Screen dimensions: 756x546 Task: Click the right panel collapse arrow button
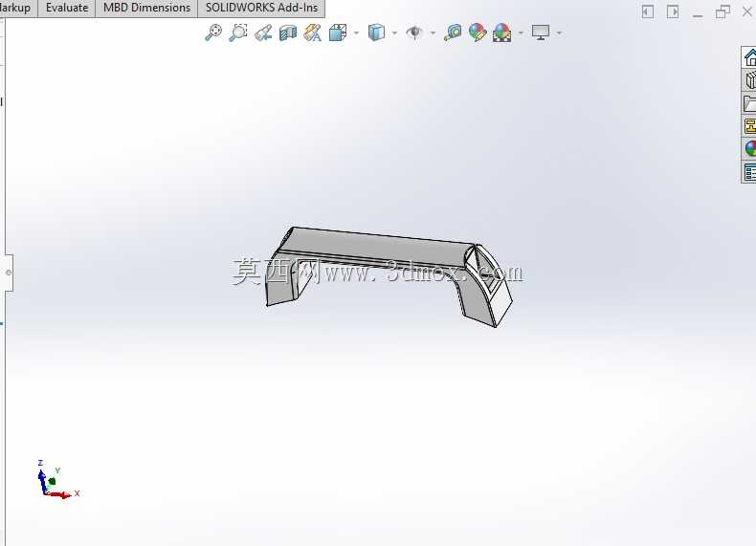coord(673,11)
